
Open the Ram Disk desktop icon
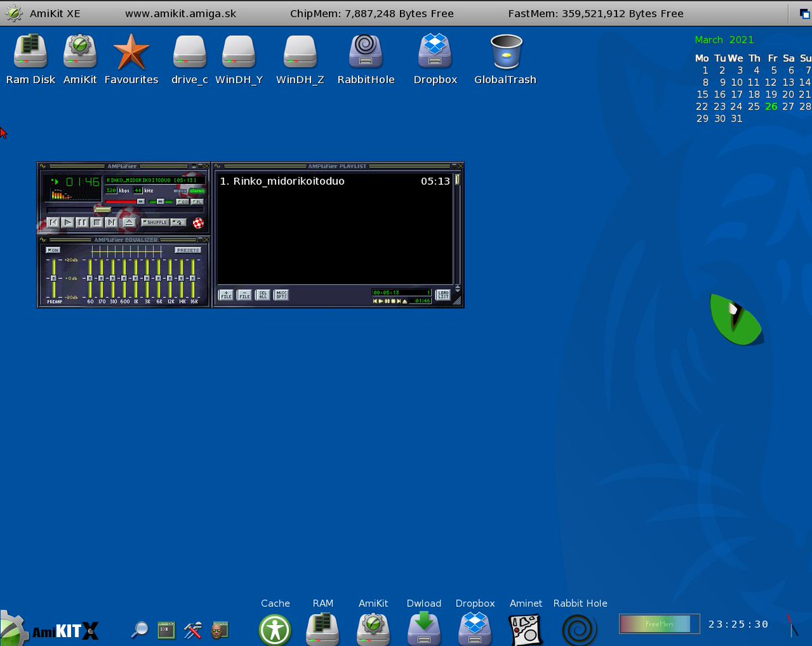pyautogui.click(x=30, y=51)
